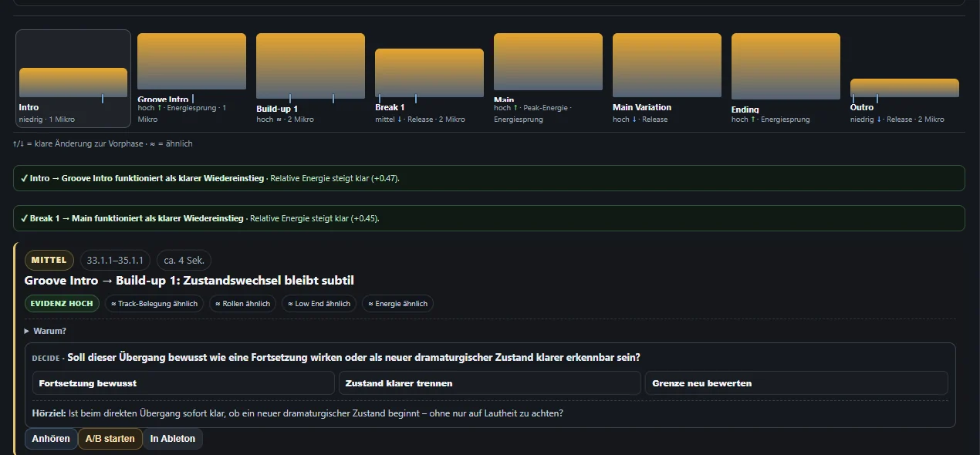Screen dimensions: 980x455
Task: Start the A/B comparison
Action: [110, 439]
